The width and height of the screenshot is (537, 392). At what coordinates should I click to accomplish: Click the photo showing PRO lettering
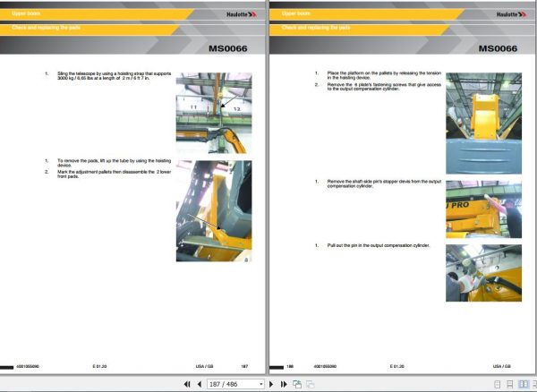pos(483,209)
